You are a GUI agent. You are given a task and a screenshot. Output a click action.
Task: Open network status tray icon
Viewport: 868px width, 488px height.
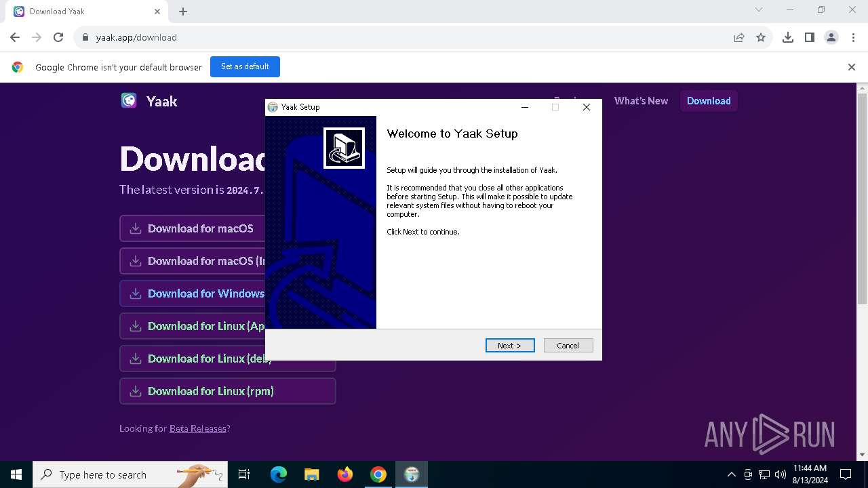tap(764, 474)
